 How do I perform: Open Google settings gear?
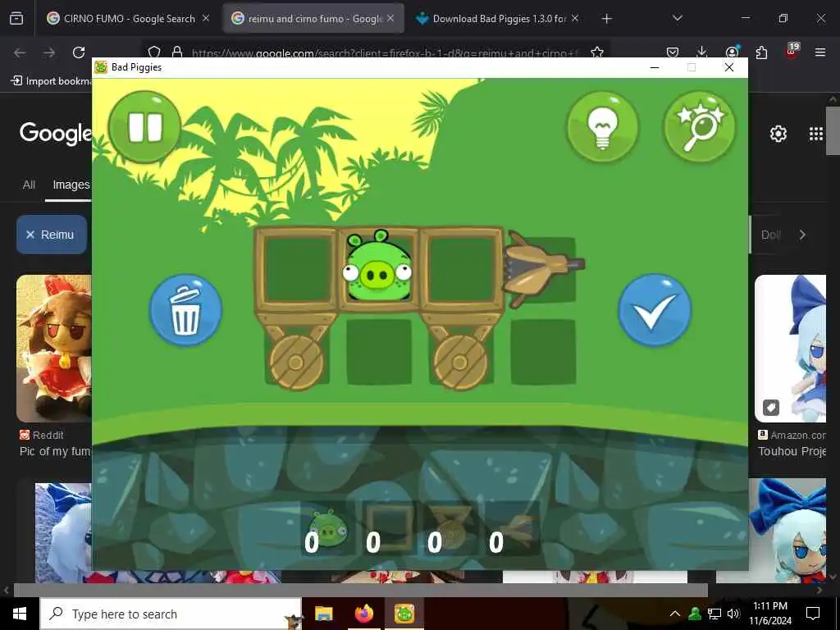coord(778,134)
